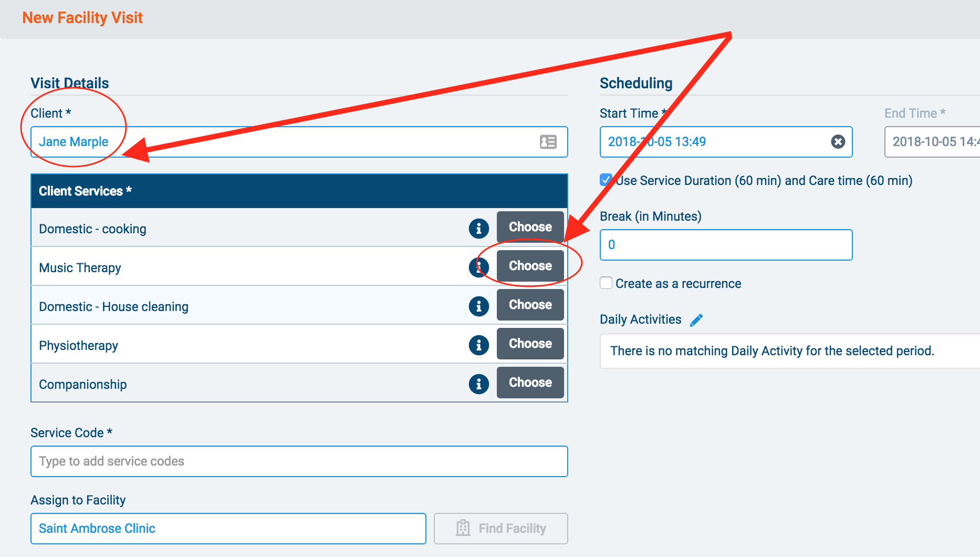
Task: Open the Start Time date picker field
Action: (714, 142)
